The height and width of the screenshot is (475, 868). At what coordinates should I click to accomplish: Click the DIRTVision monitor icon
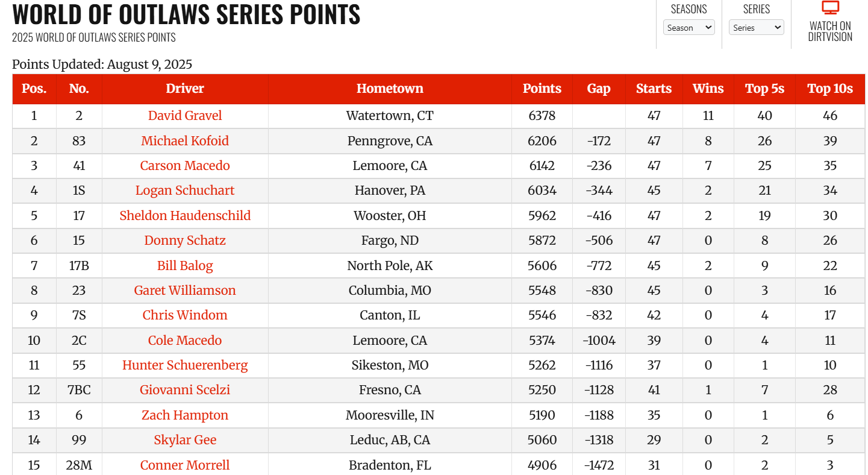pyautogui.click(x=831, y=8)
